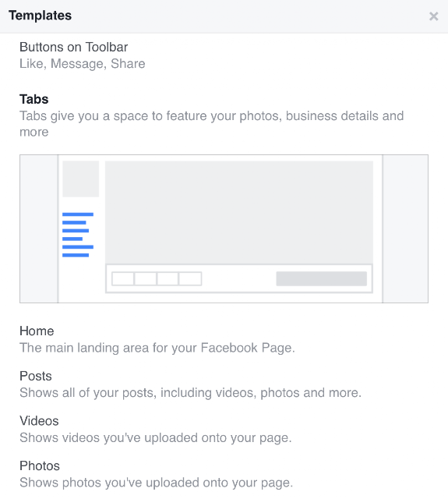Viewport: 448px width, 499px height.
Task: Select the Videos tab entry
Action: pos(39,421)
